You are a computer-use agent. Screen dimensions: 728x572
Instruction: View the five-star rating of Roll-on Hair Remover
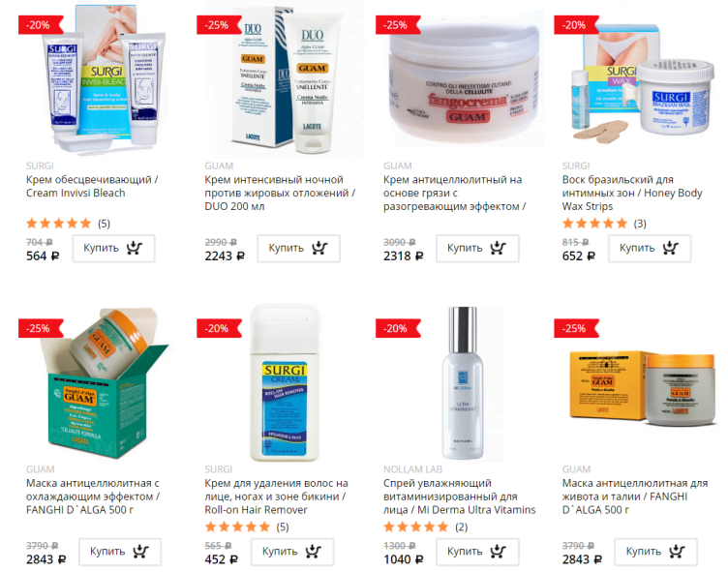(x=237, y=527)
